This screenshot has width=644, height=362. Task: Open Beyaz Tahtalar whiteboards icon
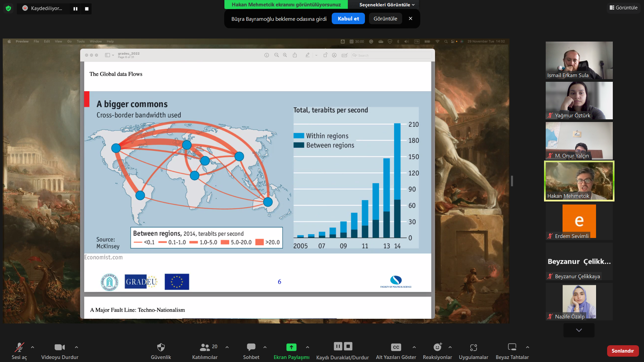pos(512,347)
